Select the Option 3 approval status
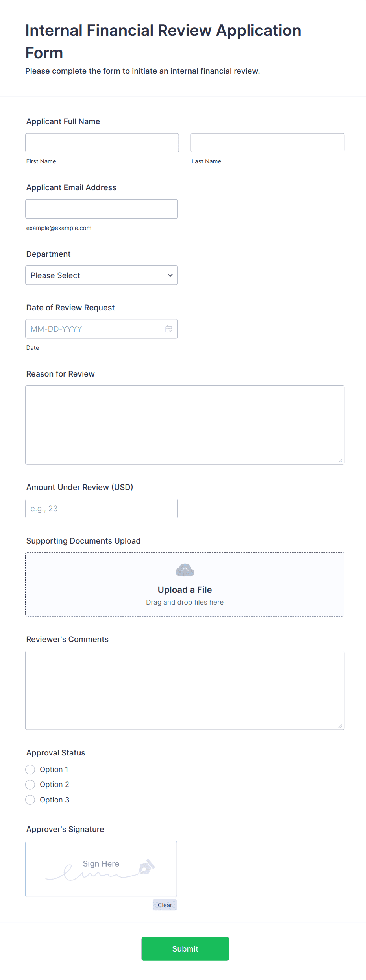Image resolution: width=366 pixels, height=980 pixels. (x=30, y=800)
